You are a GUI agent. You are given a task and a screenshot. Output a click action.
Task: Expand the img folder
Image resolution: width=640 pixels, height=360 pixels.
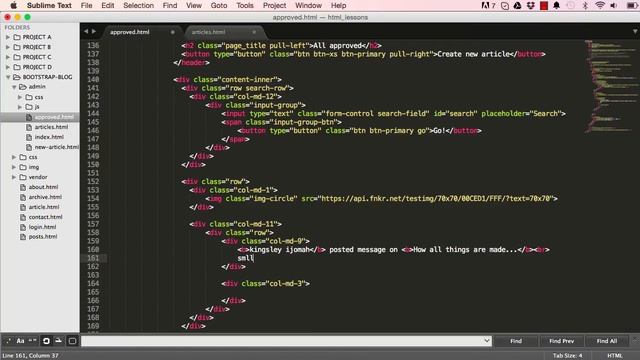pyautogui.click(x=13, y=167)
